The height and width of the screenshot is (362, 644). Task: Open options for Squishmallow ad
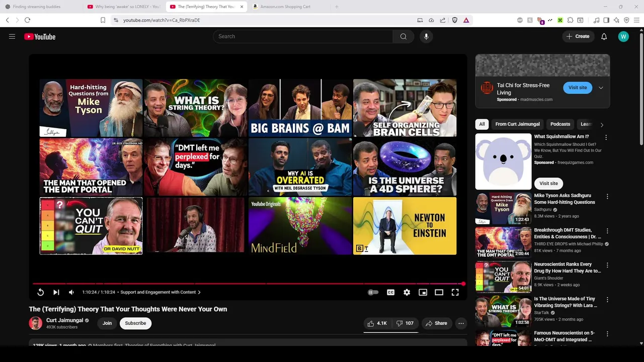click(x=606, y=137)
